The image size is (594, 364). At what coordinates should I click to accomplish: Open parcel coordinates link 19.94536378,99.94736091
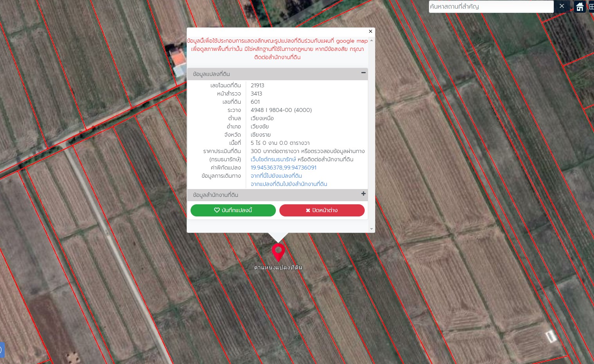tap(284, 168)
